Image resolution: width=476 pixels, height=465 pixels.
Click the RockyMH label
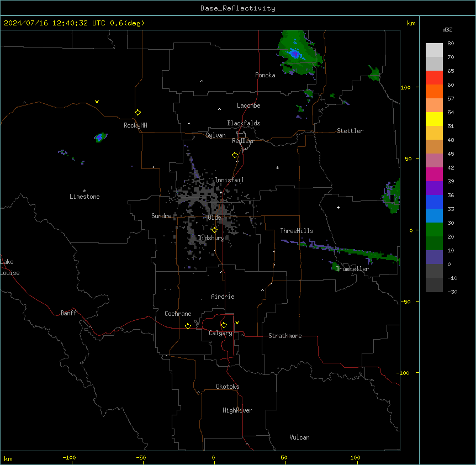(x=135, y=125)
